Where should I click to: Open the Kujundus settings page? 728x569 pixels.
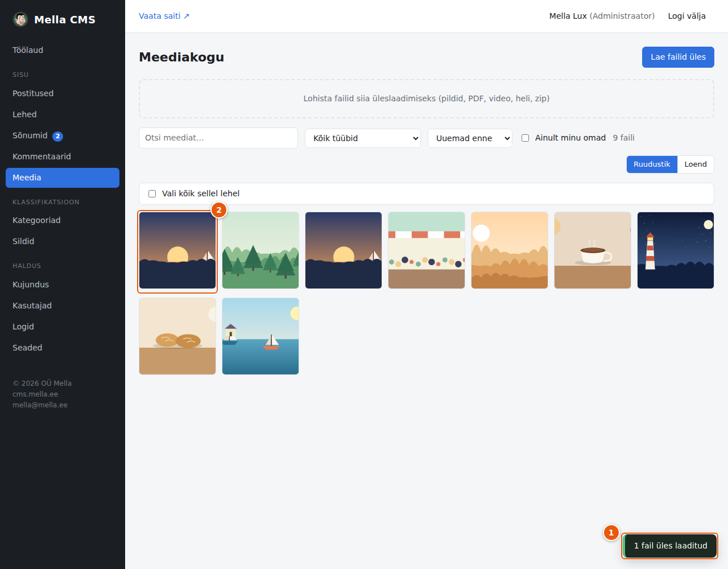(63, 284)
